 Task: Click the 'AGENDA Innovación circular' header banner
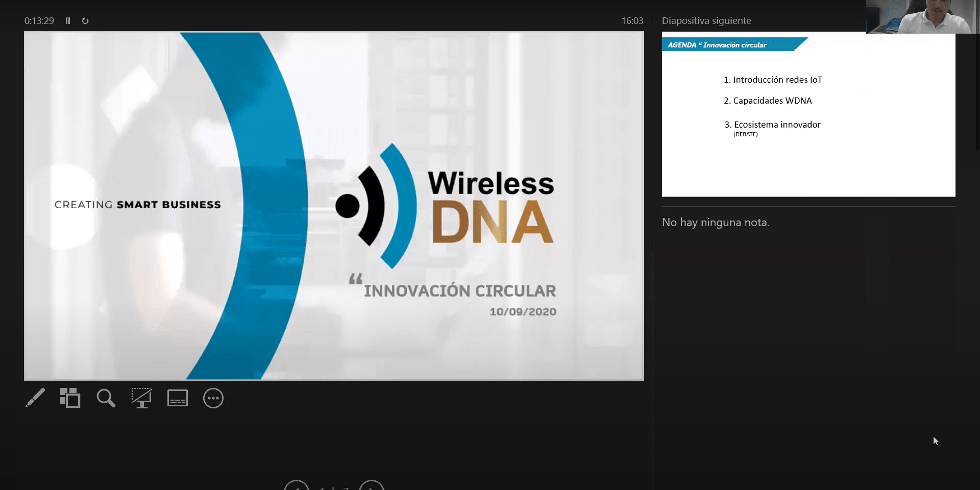point(734,44)
